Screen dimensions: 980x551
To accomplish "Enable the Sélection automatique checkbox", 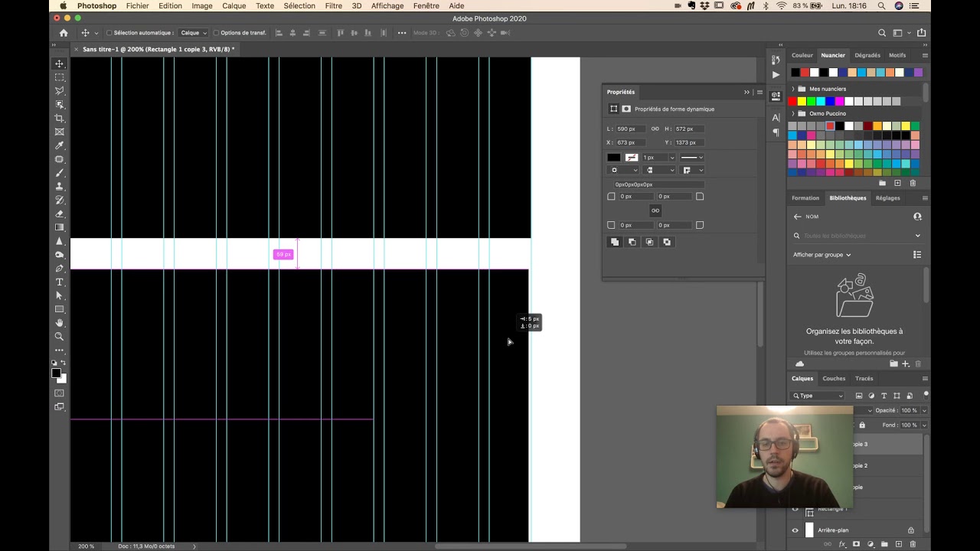I will (109, 33).
